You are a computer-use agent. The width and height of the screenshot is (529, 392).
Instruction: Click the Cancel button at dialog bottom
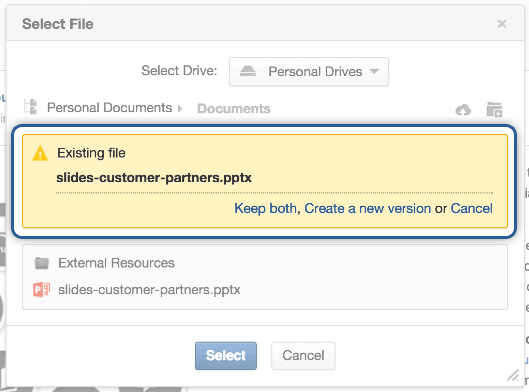click(x=303, y=356)
